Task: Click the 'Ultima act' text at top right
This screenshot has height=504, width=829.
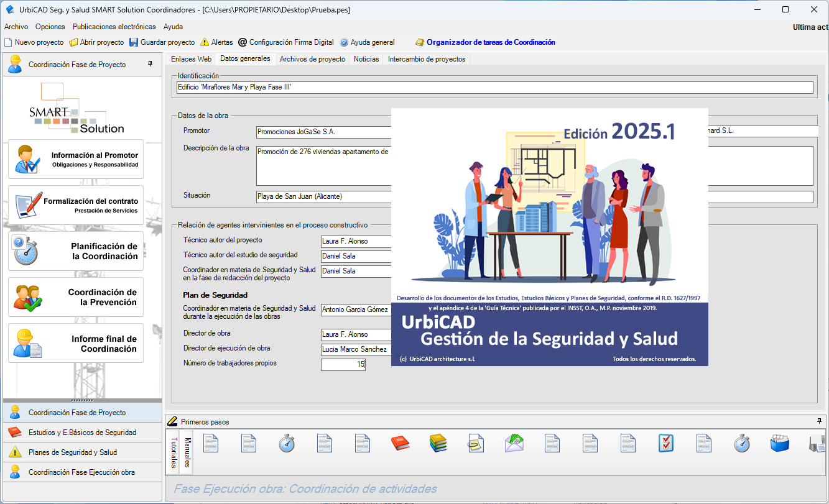Action: 810,27
